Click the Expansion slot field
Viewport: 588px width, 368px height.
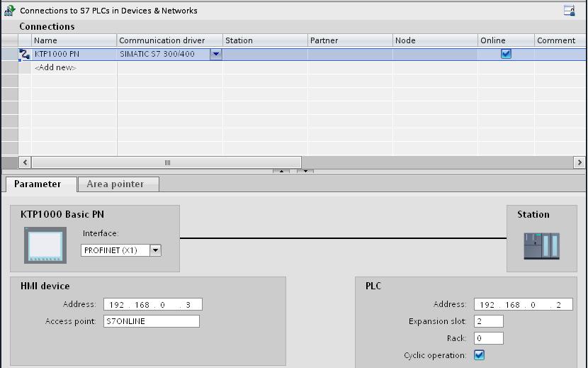[x=489, y=321]
